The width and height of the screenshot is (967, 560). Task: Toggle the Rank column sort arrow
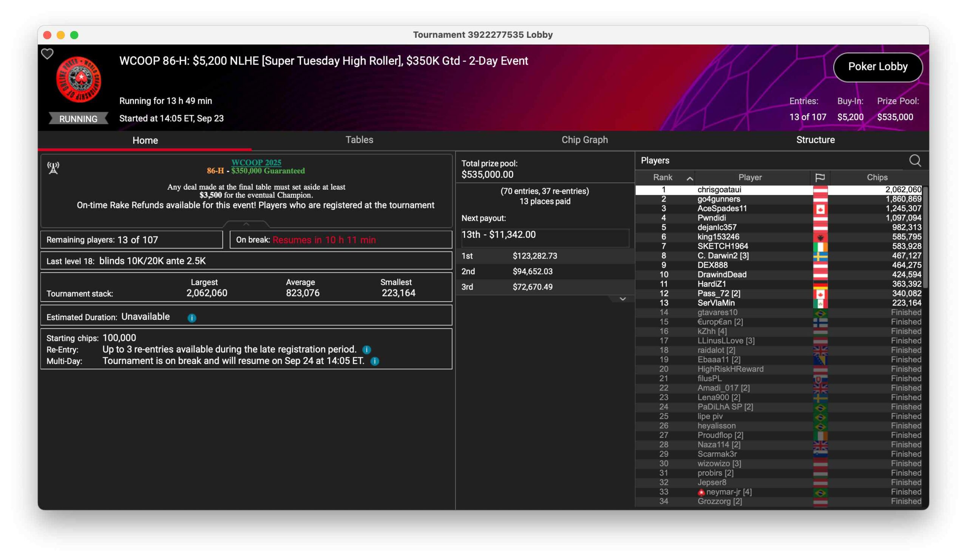pos(690,178)
